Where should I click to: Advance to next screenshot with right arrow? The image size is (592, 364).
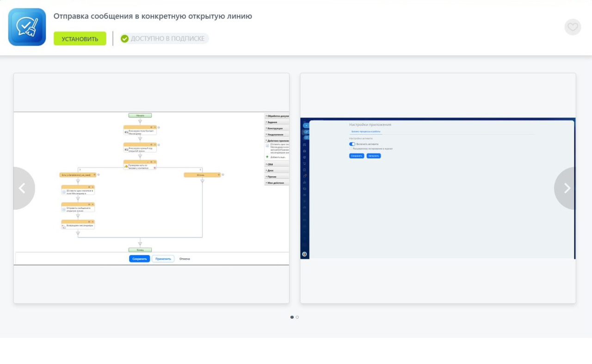pyautogui.click(x=567, y=188)
